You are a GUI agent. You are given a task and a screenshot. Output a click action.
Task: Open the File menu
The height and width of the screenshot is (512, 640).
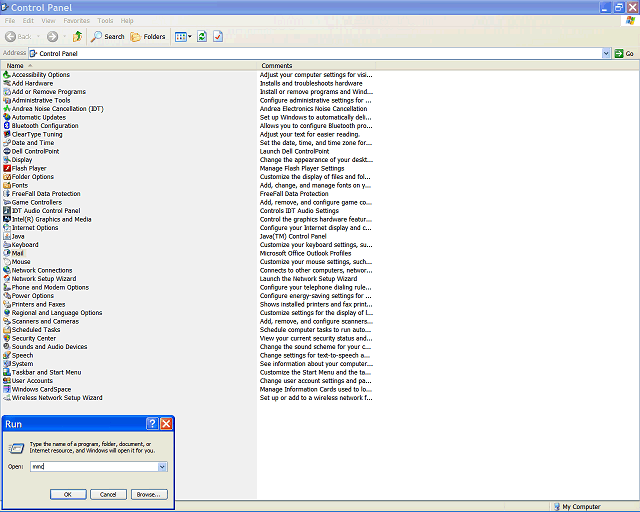[10, 21]
